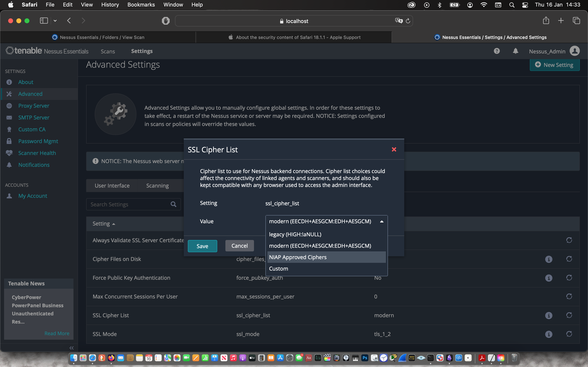Switch to the Scanning tab
This screenshot has width=588, height=367.
[x=157, y=186]
